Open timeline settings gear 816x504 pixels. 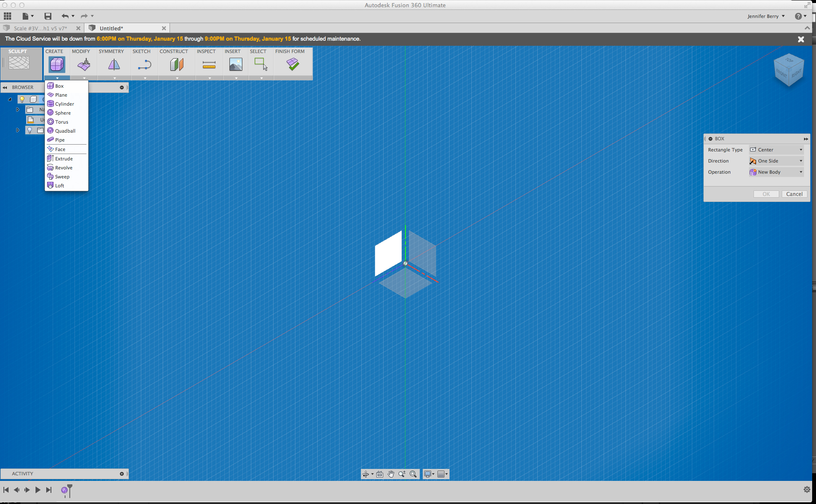807,489
